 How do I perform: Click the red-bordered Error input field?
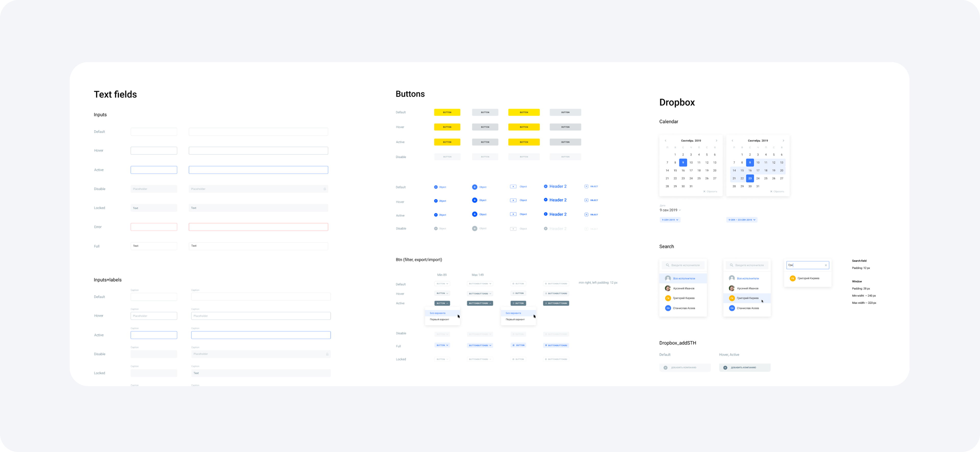(x=154, y=227)
